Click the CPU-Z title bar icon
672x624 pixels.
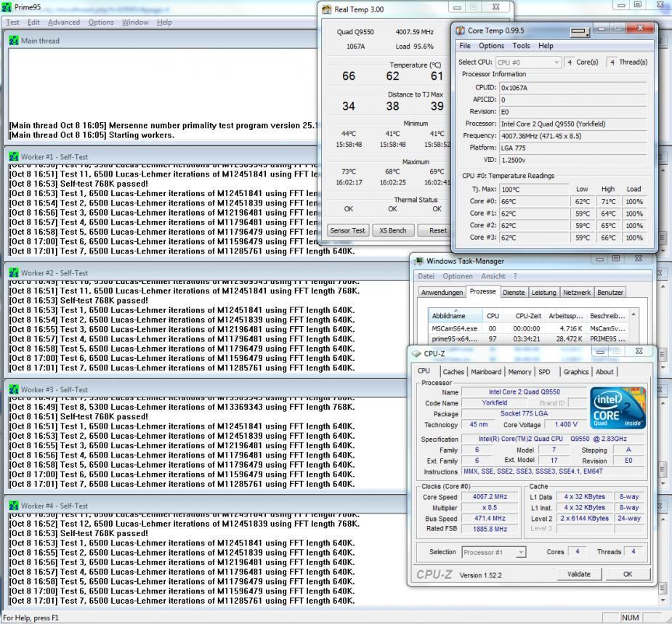(416, 354)
